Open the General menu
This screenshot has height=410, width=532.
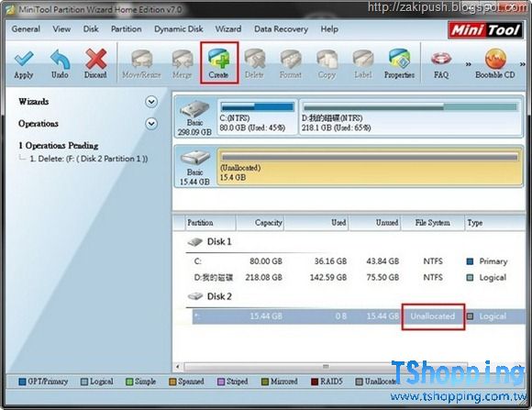click(26, 29)
